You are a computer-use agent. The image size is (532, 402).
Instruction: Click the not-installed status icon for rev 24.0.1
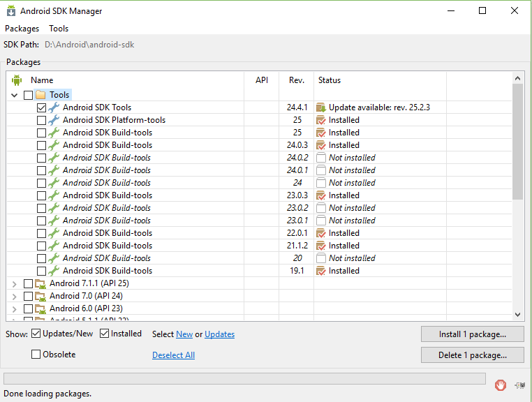[321, 170]
